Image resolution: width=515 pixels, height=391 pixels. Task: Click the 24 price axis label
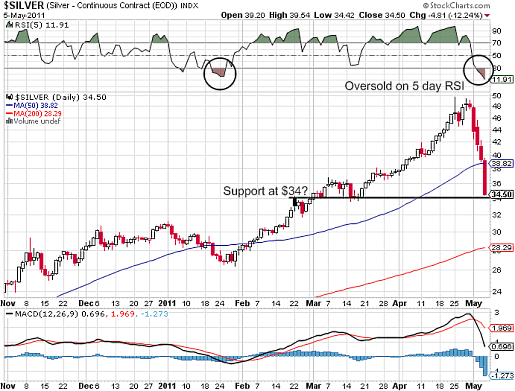497,291
